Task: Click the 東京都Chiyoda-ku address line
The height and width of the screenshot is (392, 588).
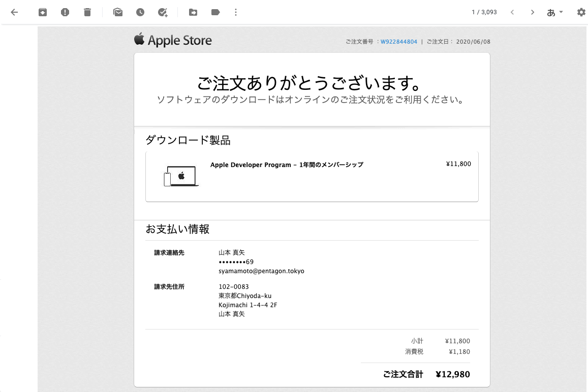Action: [x=245, y=296]
